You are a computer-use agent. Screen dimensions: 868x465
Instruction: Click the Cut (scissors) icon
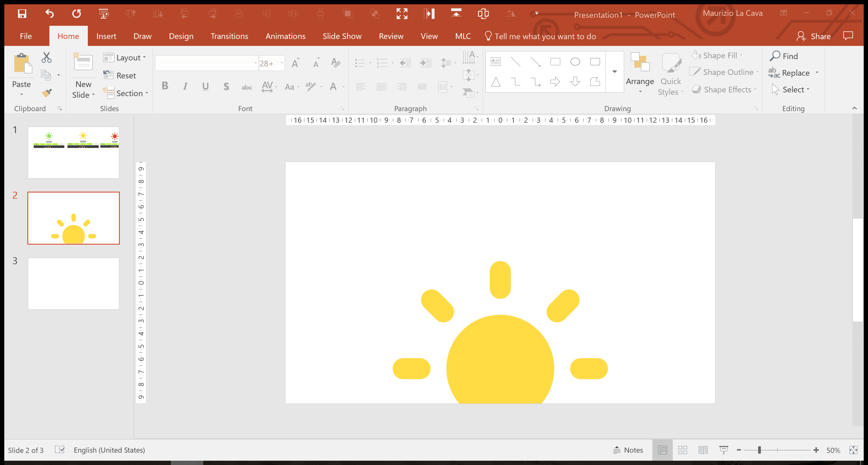46,57
